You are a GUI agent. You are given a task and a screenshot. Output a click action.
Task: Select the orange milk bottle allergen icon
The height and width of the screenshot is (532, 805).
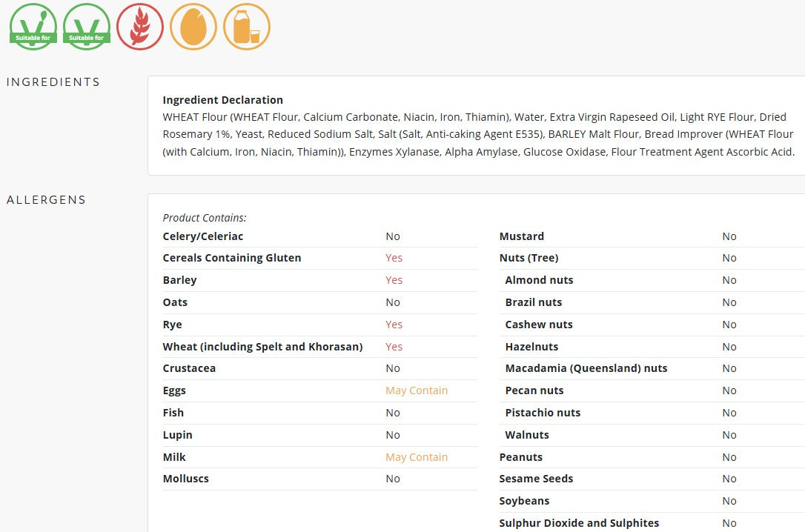point(247,27)
